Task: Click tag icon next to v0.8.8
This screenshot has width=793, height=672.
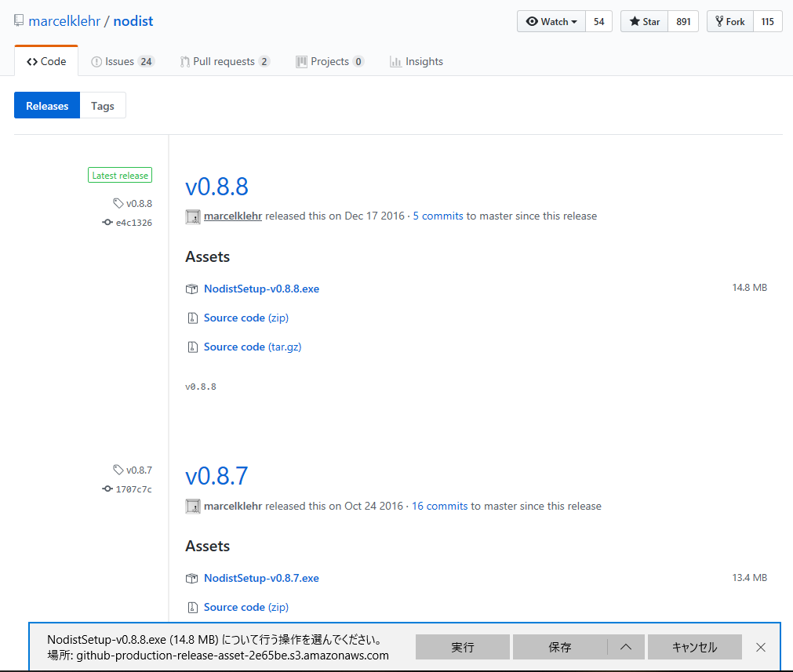Action: [x=118, y=203]
